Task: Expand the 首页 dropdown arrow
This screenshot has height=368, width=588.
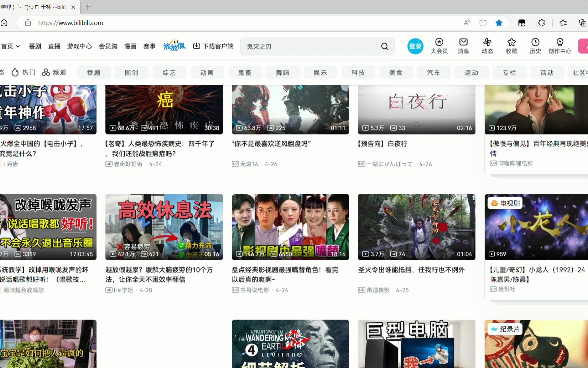Action: click(x=18, y=46)
